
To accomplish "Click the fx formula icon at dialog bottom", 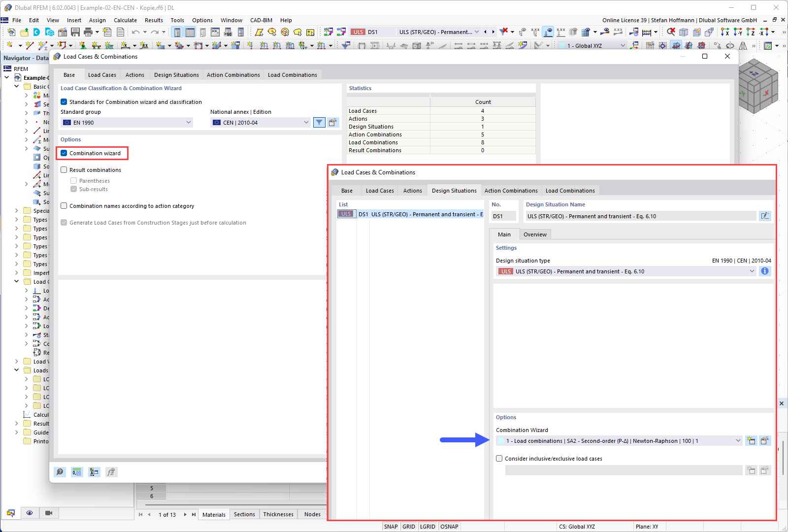I will pos(111,472).
